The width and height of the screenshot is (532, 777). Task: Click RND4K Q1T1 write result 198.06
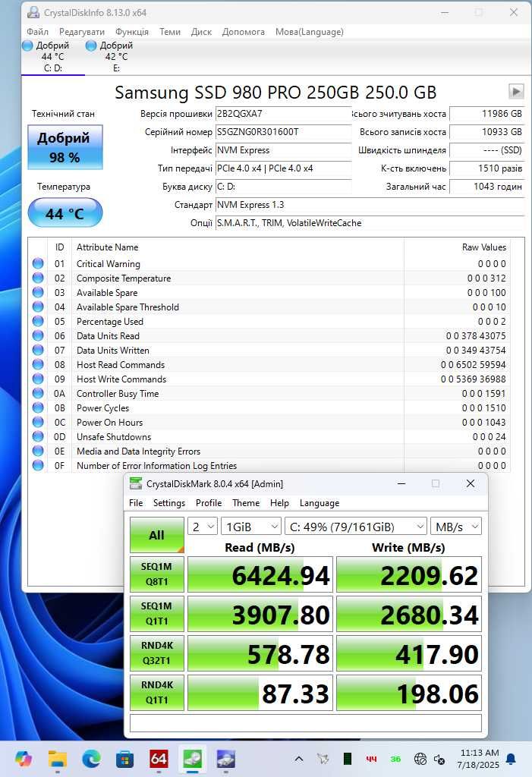tap(409, 693)
